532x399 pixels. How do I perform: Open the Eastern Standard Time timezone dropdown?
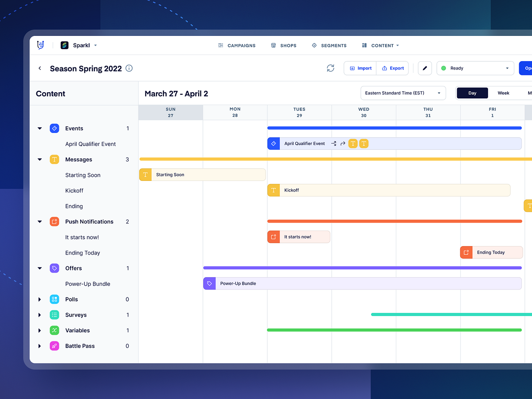[x=403, y=93]
